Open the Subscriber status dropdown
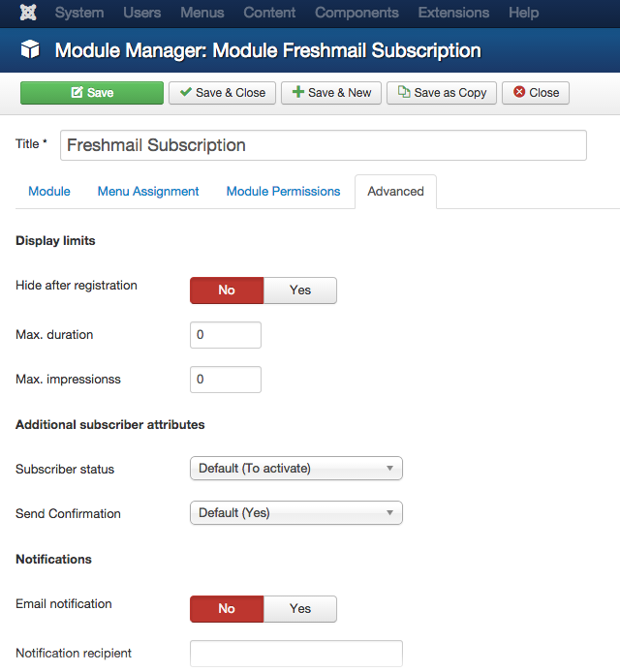The image size is (620, 672). tap(296, 469)
